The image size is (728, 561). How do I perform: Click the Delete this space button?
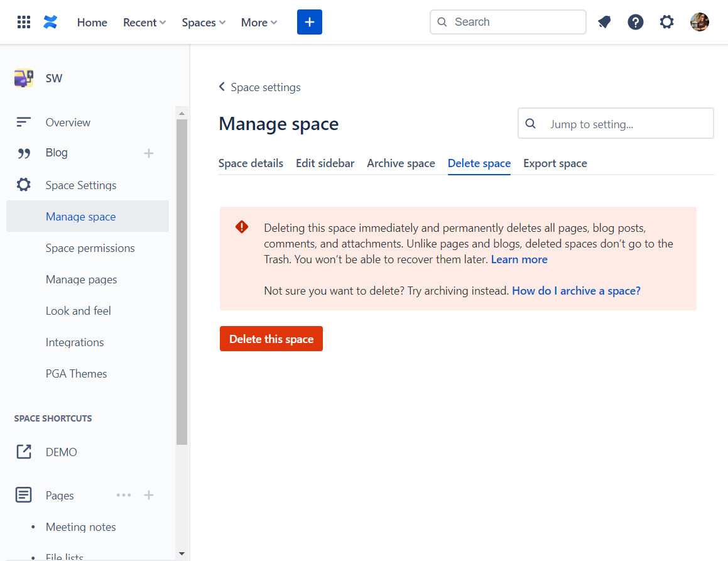(271, 339)
